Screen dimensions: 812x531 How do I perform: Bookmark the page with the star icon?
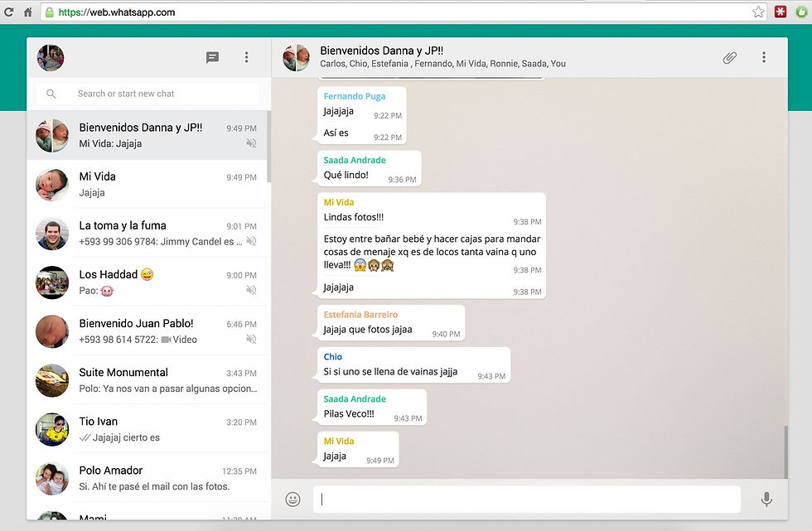click(758, 12)
